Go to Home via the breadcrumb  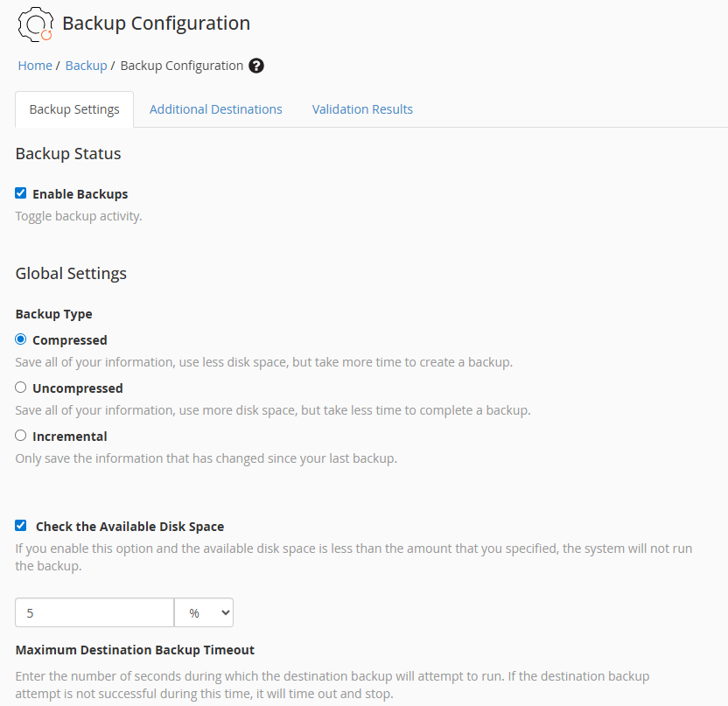[35, 66]
